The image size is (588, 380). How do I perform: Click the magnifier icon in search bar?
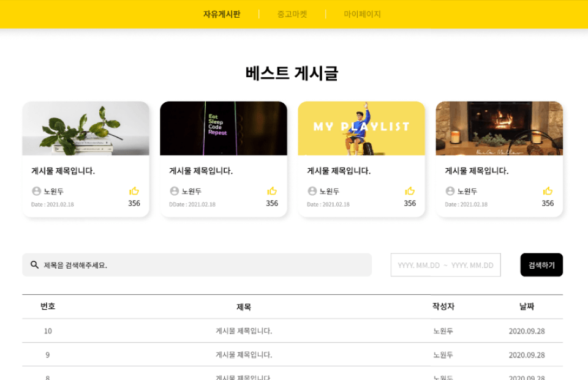click(x=34, y=265)
